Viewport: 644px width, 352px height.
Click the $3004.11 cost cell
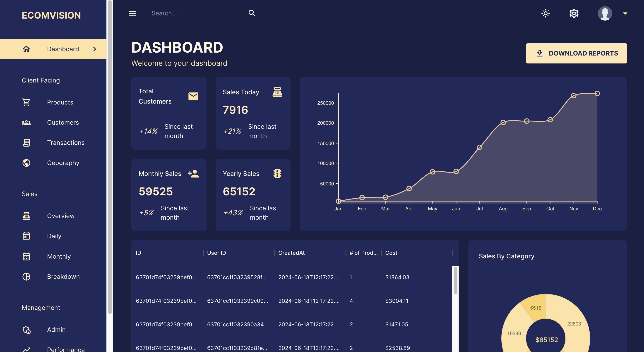point(397,301)
